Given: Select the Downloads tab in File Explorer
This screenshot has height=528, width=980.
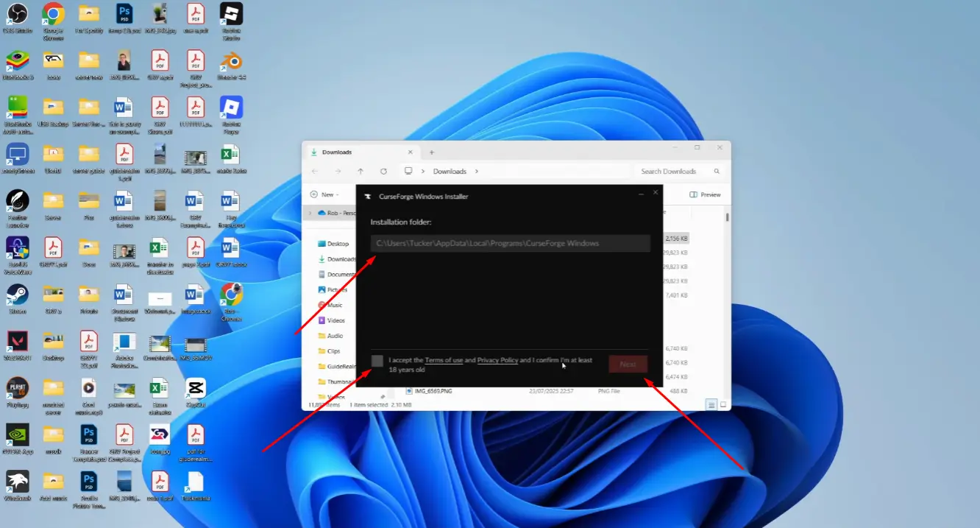Looking at the screenshot, I should [x=362, y=152].
